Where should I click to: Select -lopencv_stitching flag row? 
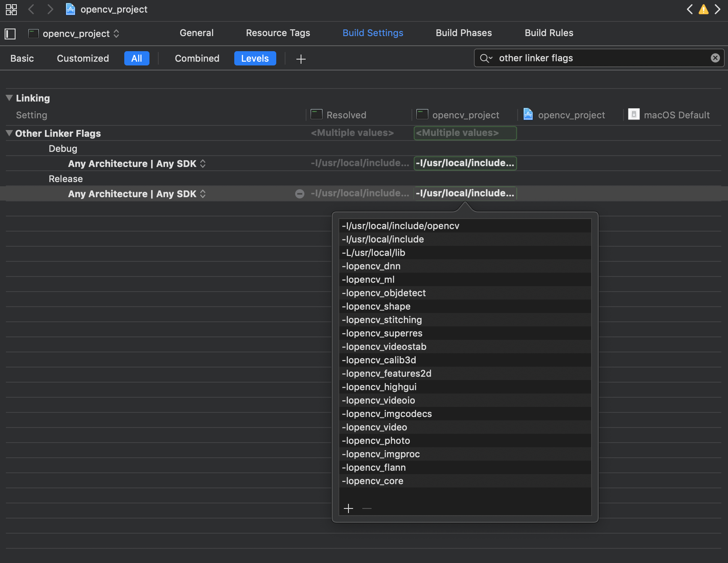(465, 320)
